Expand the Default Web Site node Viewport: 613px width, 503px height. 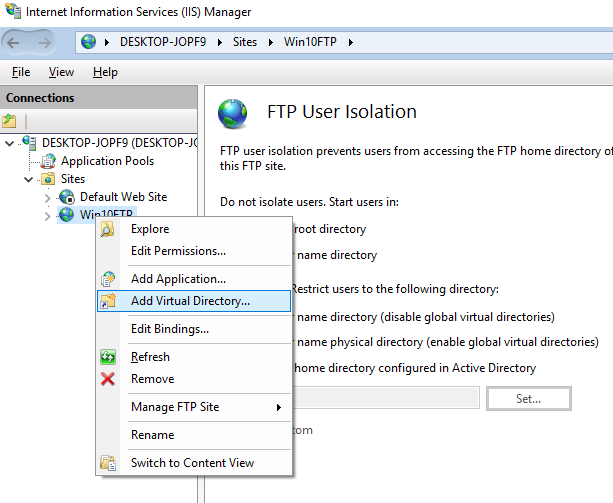click(47, 197)
